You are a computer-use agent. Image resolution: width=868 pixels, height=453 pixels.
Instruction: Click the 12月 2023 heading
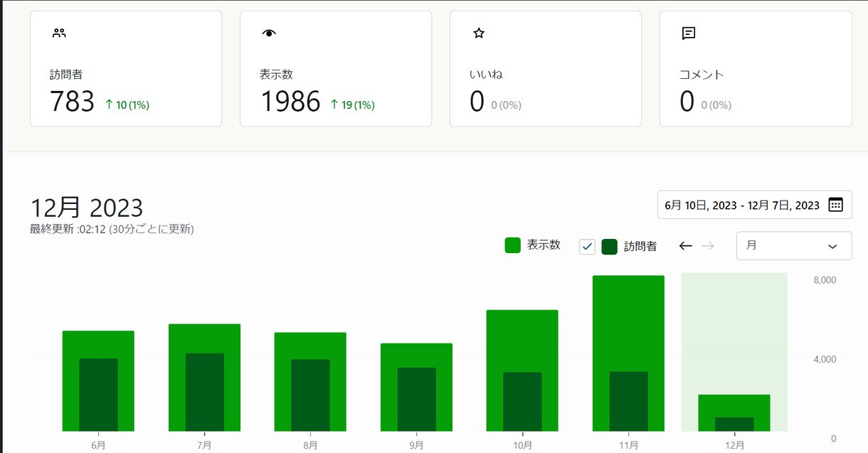86,208
